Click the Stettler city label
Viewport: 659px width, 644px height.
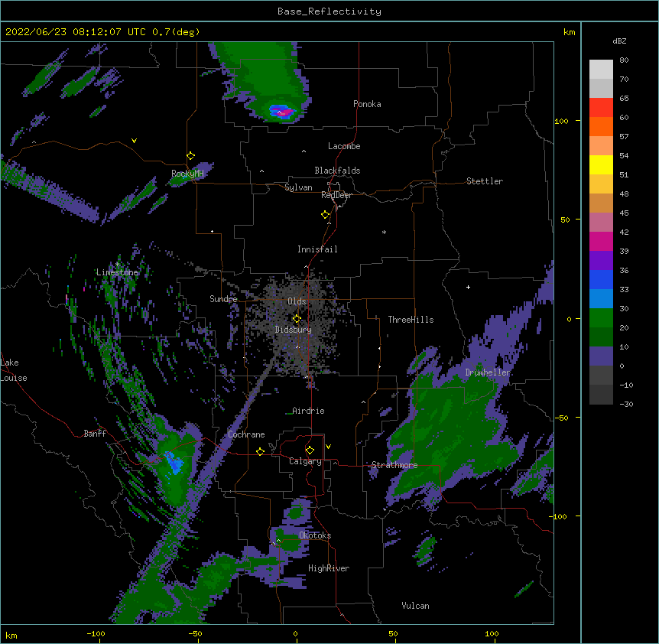[x=485, y=181]
